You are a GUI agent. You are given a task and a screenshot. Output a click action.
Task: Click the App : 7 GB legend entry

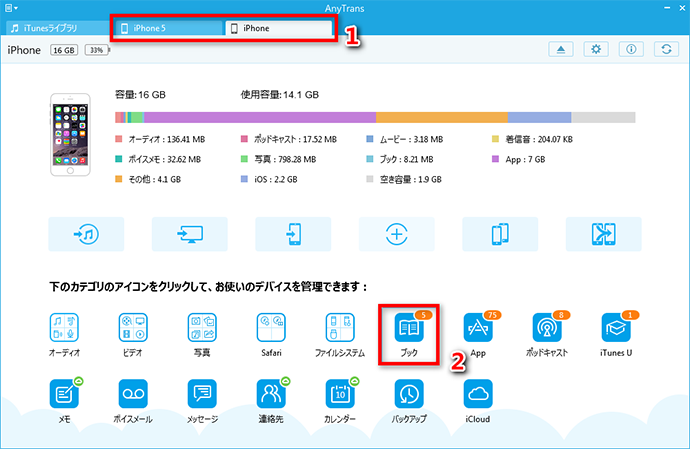coord(519,159)
